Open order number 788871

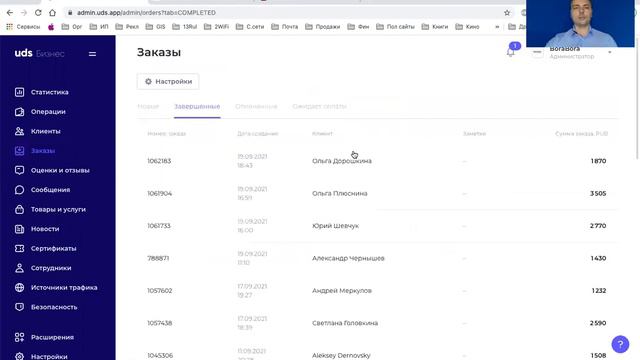pyautogui.click(x=158, y=258)
